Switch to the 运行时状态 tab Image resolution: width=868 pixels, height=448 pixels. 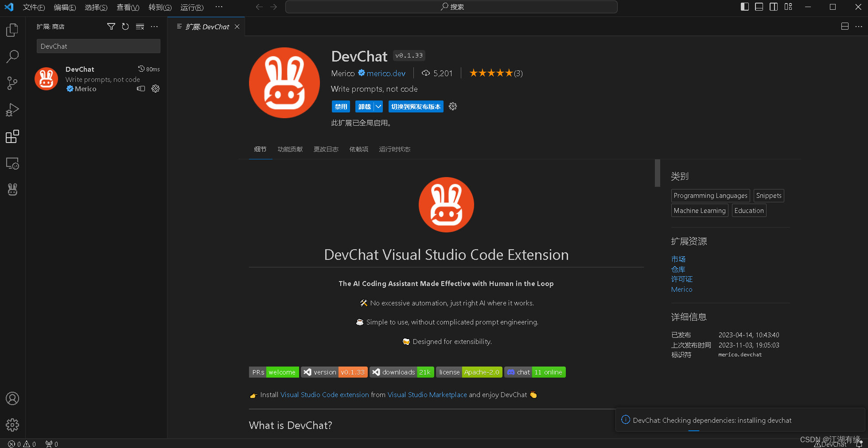click(395, 149)
